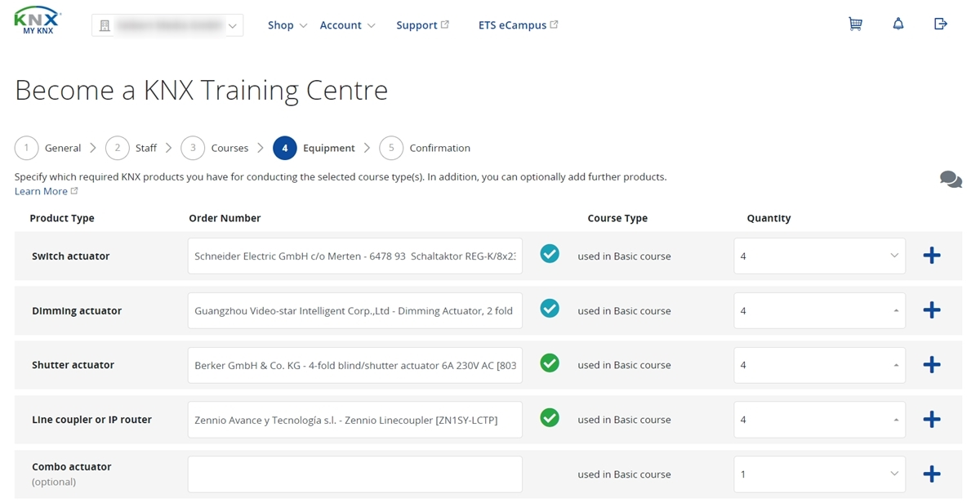Add another Switch actuator product row
The image size is (980, 503).
coord(932,256)
